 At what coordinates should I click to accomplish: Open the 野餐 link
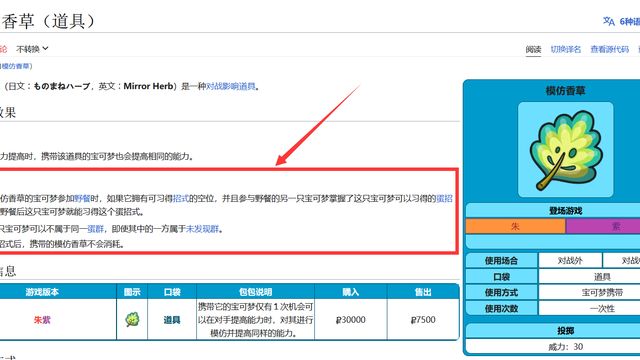pos(82,198)
